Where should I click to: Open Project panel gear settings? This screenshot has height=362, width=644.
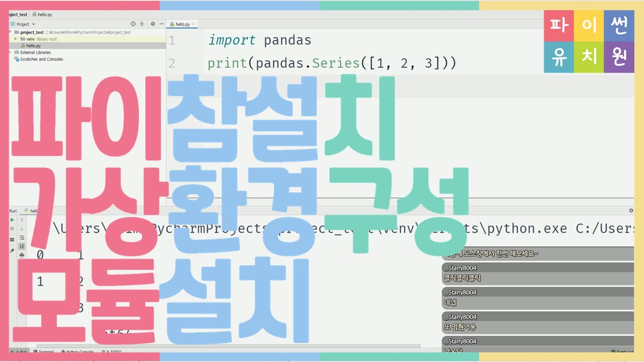click(153, 24)
